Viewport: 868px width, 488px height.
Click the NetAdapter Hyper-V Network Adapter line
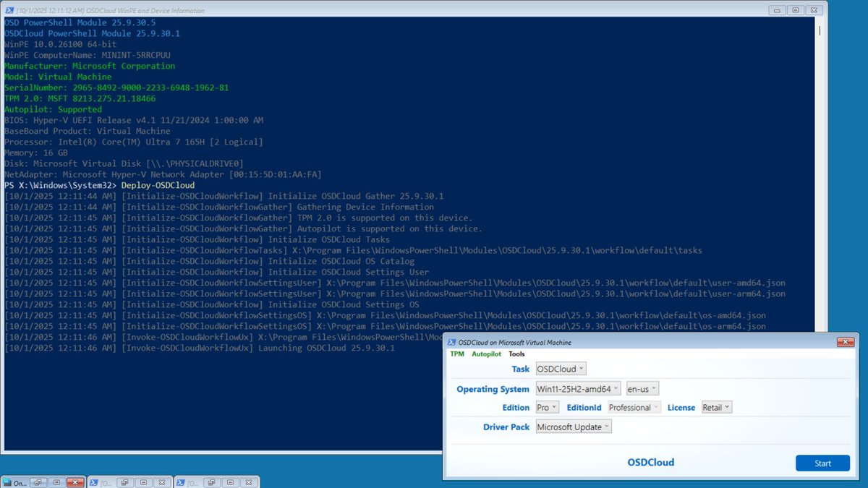163,175
